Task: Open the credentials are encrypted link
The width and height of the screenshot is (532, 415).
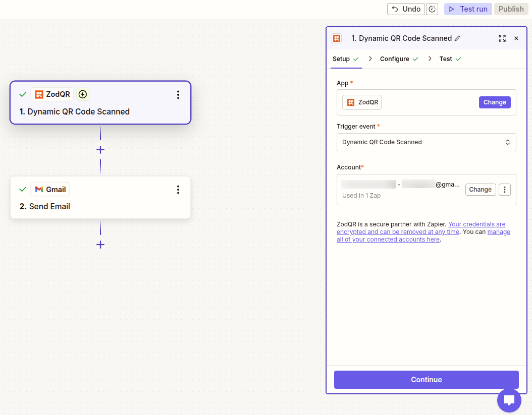Action: [x=421, y=228]
